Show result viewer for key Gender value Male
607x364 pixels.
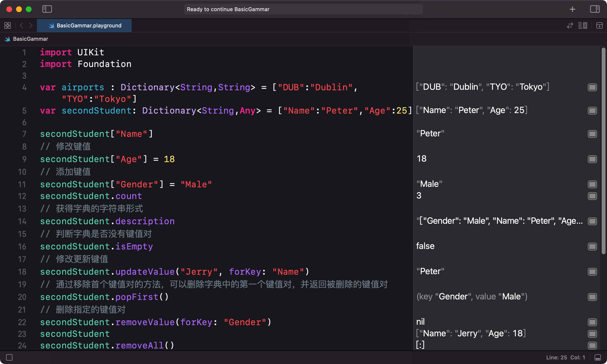click(x=592, y=297)
